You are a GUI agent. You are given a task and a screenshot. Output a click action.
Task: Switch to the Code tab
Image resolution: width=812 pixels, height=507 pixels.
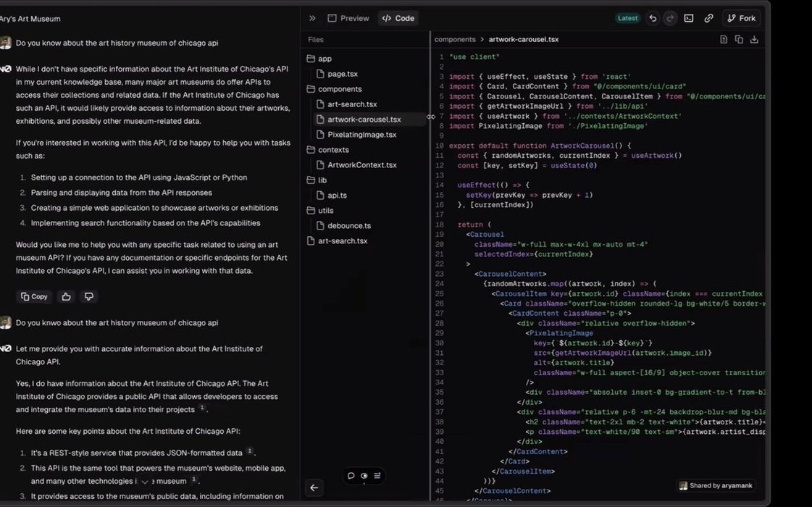point(398,18)
